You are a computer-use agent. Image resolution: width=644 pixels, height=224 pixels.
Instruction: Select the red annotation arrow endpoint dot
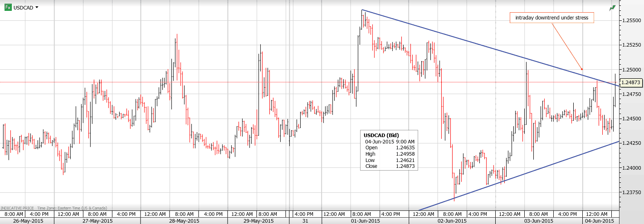[582, 69]
